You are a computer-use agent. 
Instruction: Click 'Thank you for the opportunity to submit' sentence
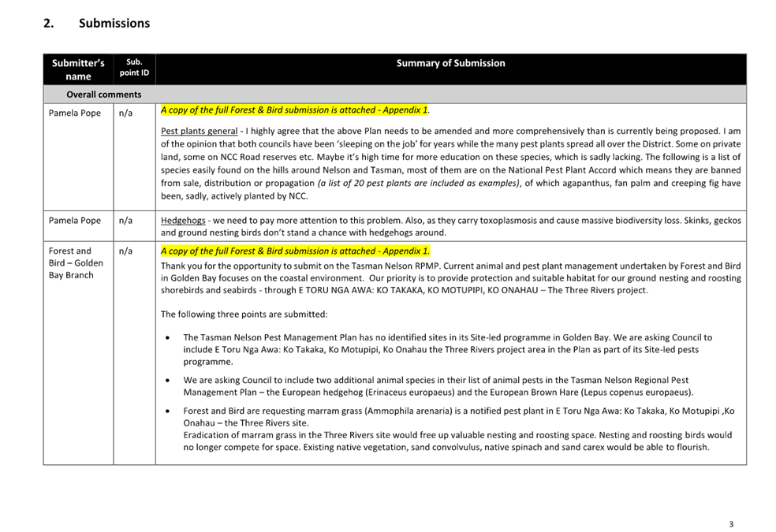pyautogui.click(x=300, y=266)
